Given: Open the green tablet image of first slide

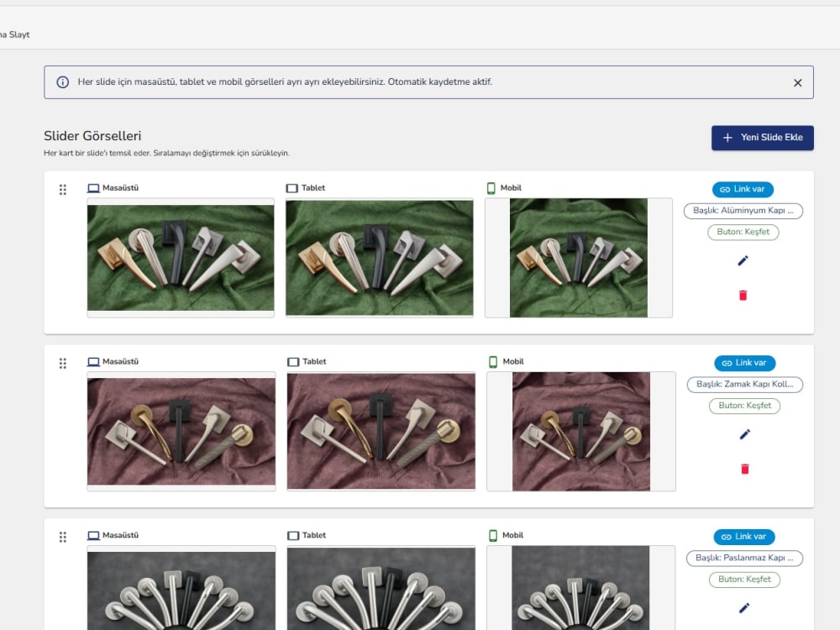Looking at the screenshot, I should [x=380, y=258].
